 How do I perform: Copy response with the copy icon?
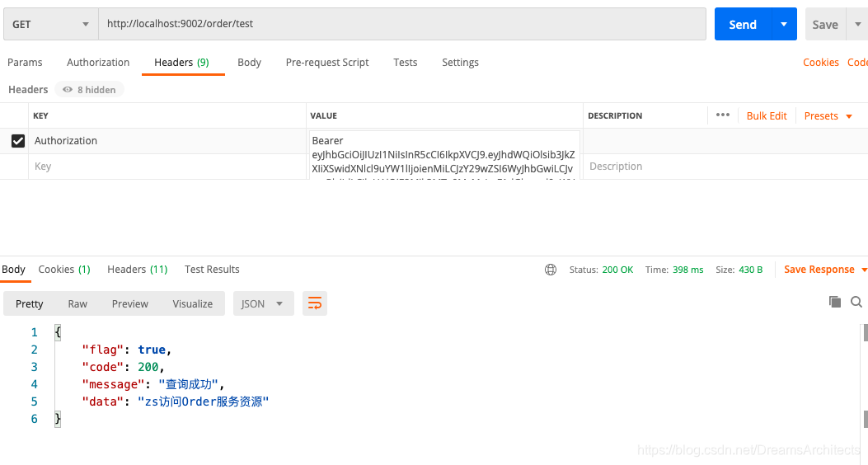click(x=835, y=302)
